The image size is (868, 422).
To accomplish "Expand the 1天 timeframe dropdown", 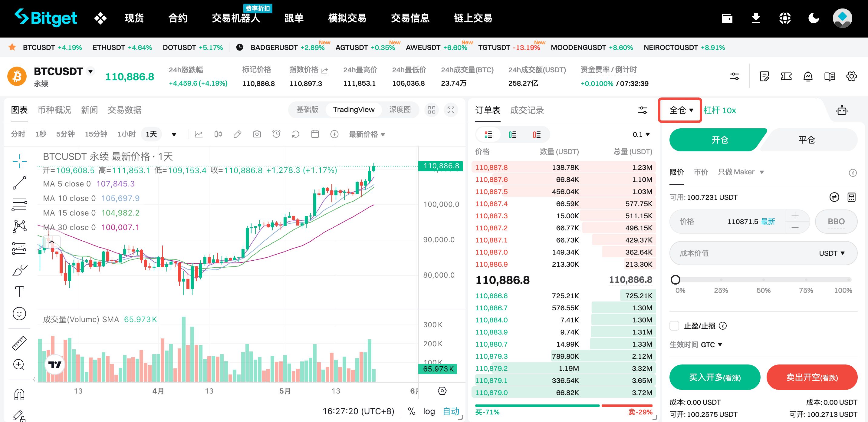I will 174,134.
